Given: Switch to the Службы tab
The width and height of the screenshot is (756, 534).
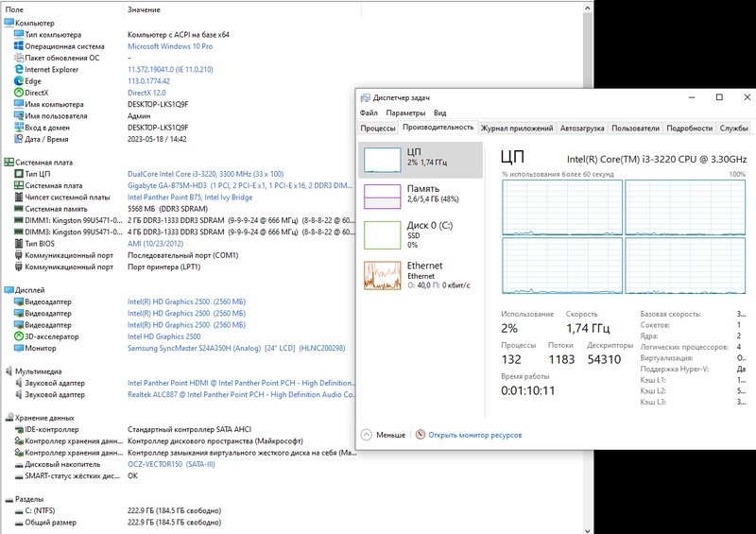Looking at the screenshot, I should point(734,129).
